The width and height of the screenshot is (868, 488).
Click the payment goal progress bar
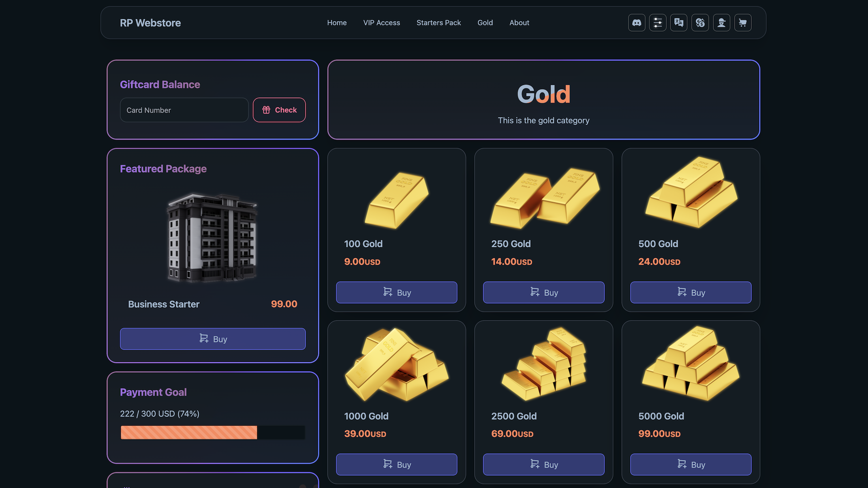tap(212, 432)
